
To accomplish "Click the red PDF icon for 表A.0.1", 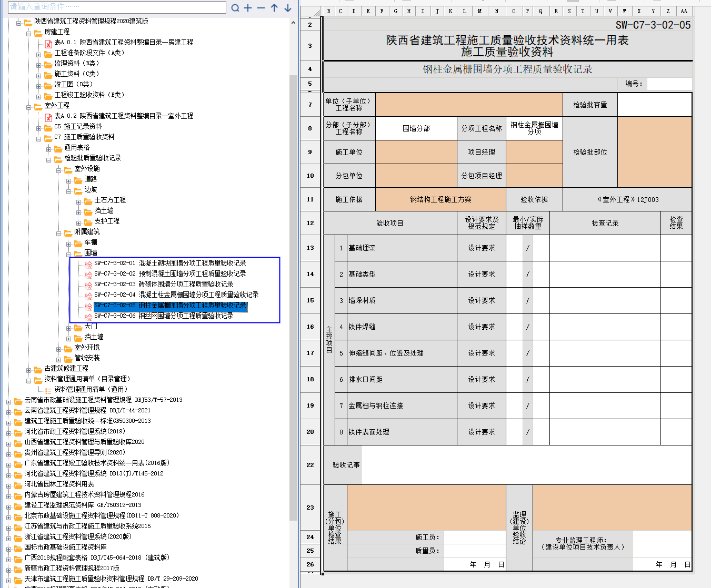I will [x=48, y=43].
